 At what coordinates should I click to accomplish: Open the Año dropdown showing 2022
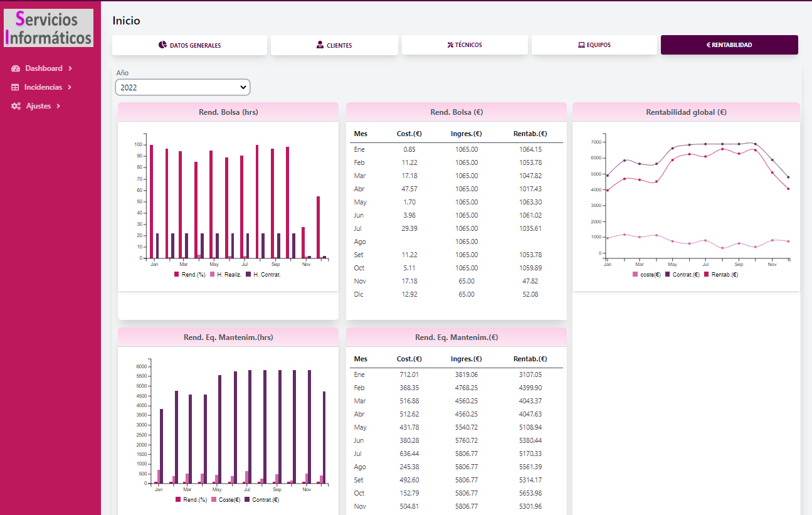(x=182, y=87)
